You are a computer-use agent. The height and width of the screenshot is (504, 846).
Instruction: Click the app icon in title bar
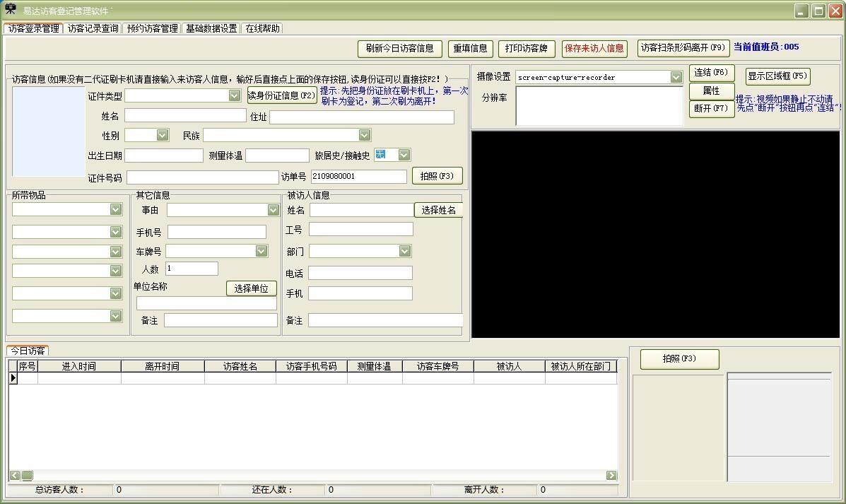pos(11,10)
